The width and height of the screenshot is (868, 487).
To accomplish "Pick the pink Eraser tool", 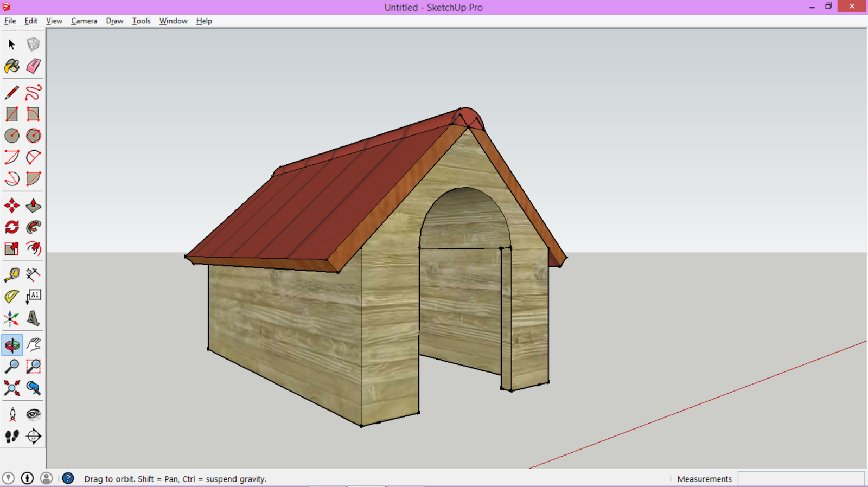I will 33,66.
